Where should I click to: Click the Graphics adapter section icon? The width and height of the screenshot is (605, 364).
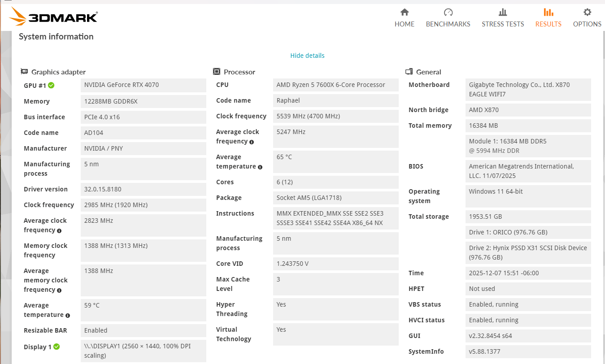[x=24, y=72]
